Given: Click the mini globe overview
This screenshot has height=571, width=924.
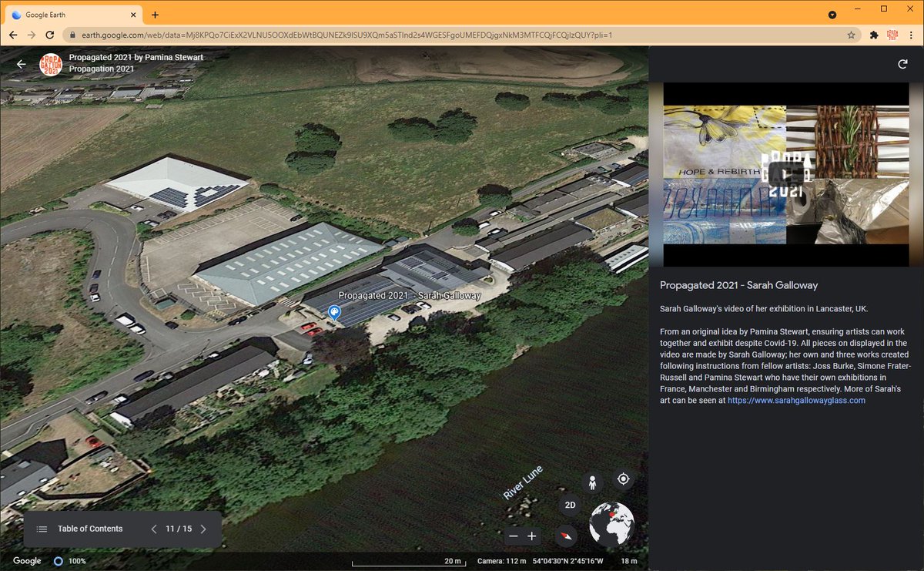Looking at the screenshot, I should [611, 524].
